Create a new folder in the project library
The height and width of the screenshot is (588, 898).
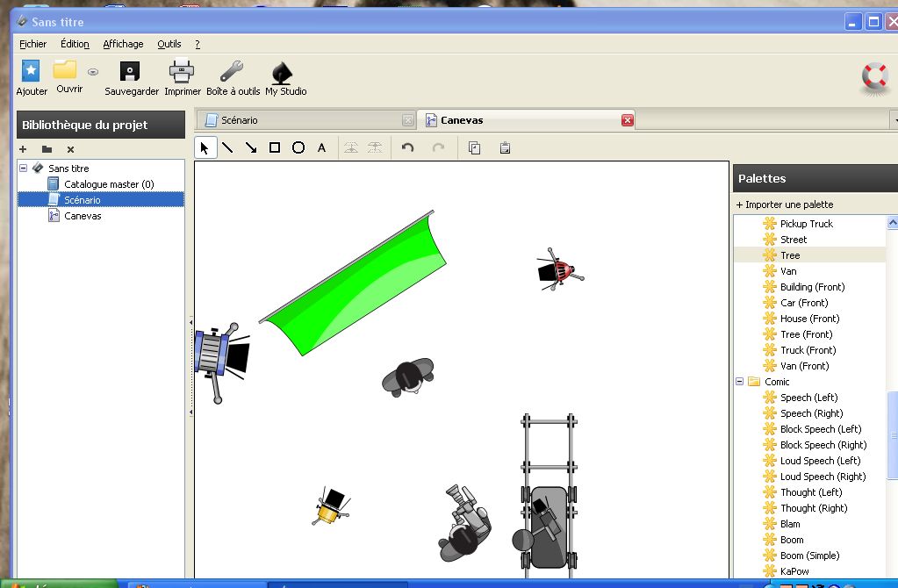[x=47, y=149]
